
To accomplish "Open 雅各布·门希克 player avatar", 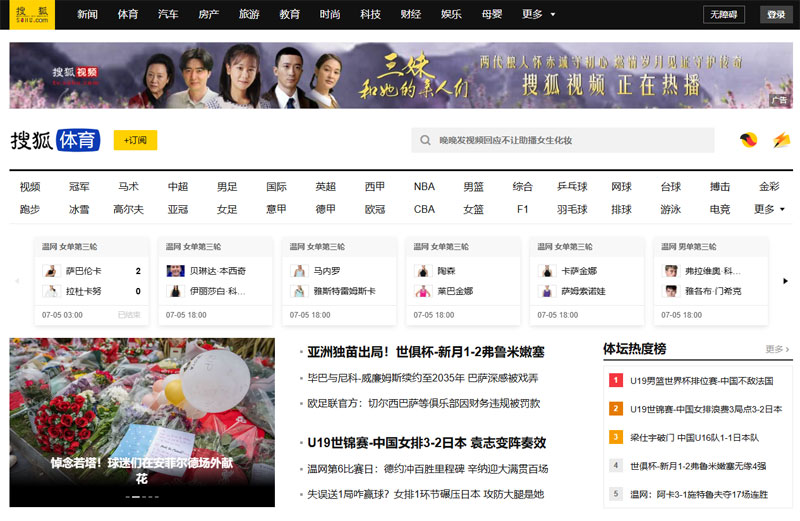I will point(671,291).
